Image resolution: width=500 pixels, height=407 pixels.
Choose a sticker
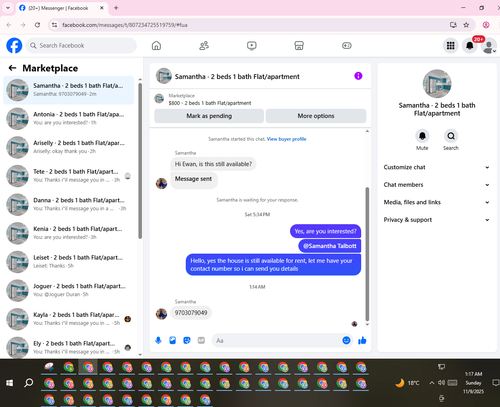click(x=187, y=340)
